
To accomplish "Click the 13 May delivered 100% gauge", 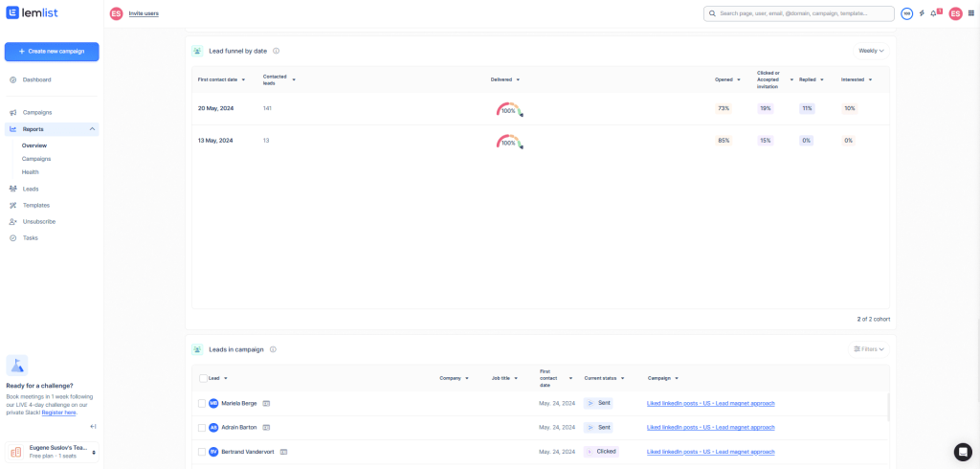I will tap(509, 142).
